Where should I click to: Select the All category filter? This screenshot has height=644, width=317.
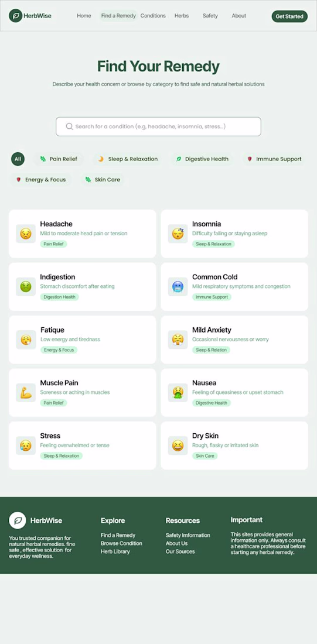pyautogui.click(x=18, y=159)
